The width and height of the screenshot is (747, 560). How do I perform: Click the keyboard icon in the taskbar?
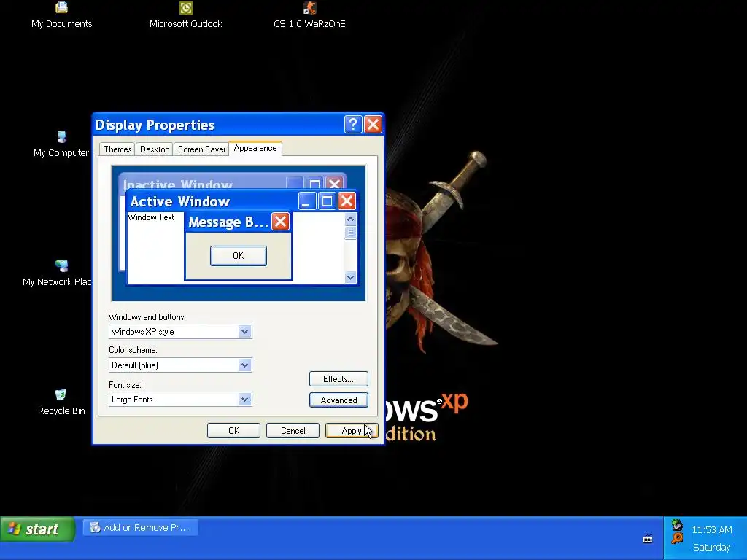click(648, 539)
